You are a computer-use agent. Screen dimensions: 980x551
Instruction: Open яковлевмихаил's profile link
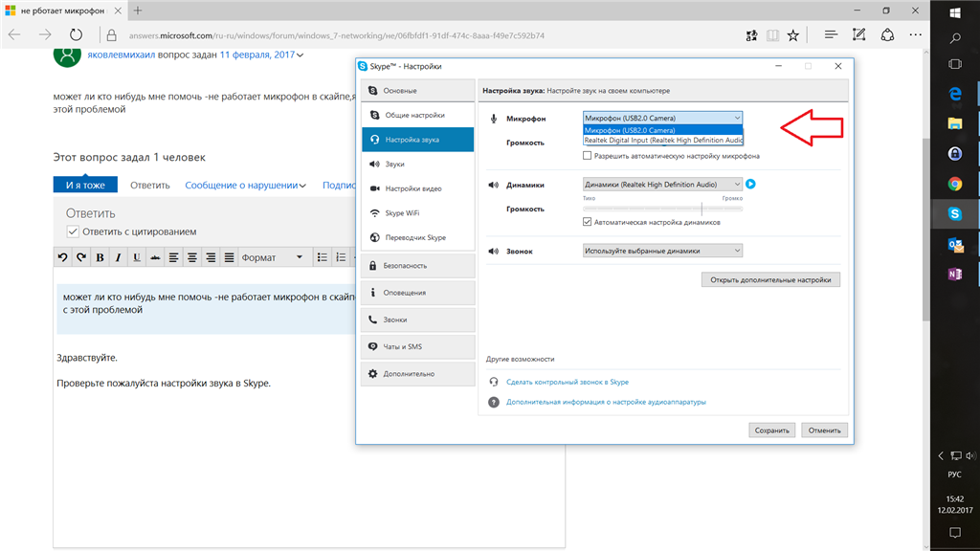click(x=122, y=55)
